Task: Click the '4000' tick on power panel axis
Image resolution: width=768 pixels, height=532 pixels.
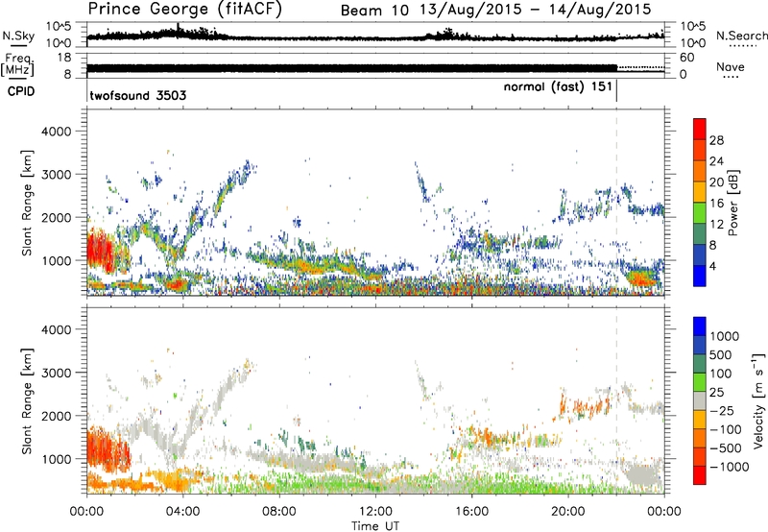Action: [56, 132]
